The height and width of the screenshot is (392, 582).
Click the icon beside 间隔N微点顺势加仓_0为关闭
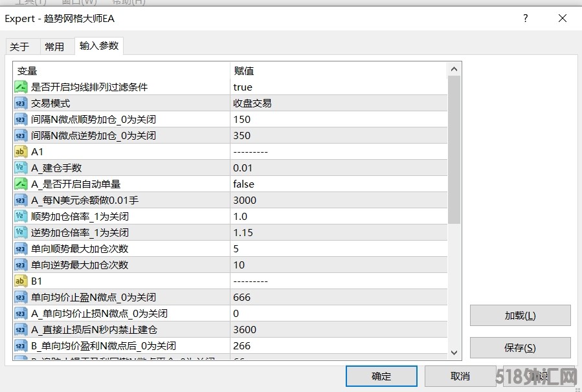(x=21, y=120)
